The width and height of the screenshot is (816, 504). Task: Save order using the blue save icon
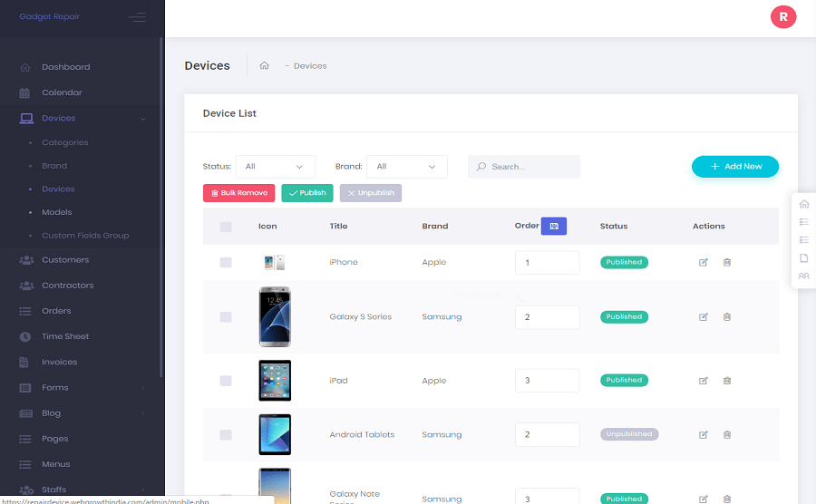tap(554, 226)
